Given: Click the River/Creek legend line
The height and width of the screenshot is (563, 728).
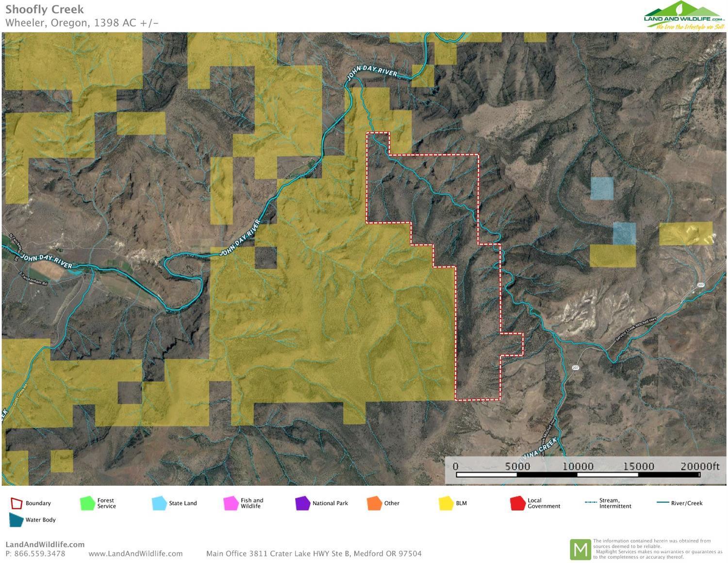Looking at the screenshot, I should pyautogui.click(x=662, y=503).
